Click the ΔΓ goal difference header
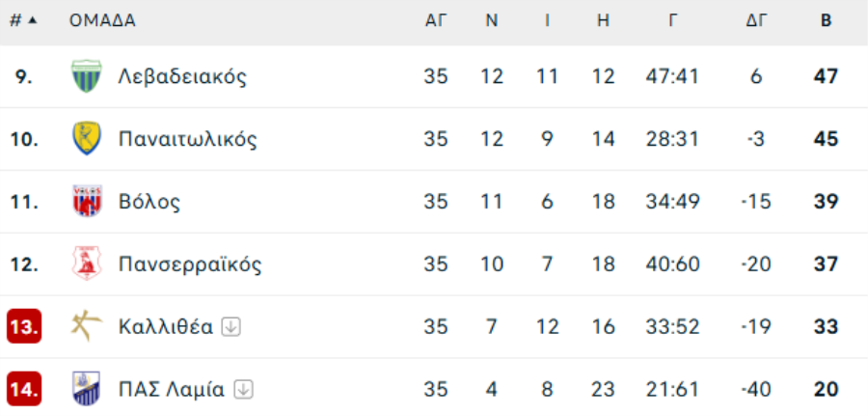Screen dimensions: 868x416 (756, 20)
